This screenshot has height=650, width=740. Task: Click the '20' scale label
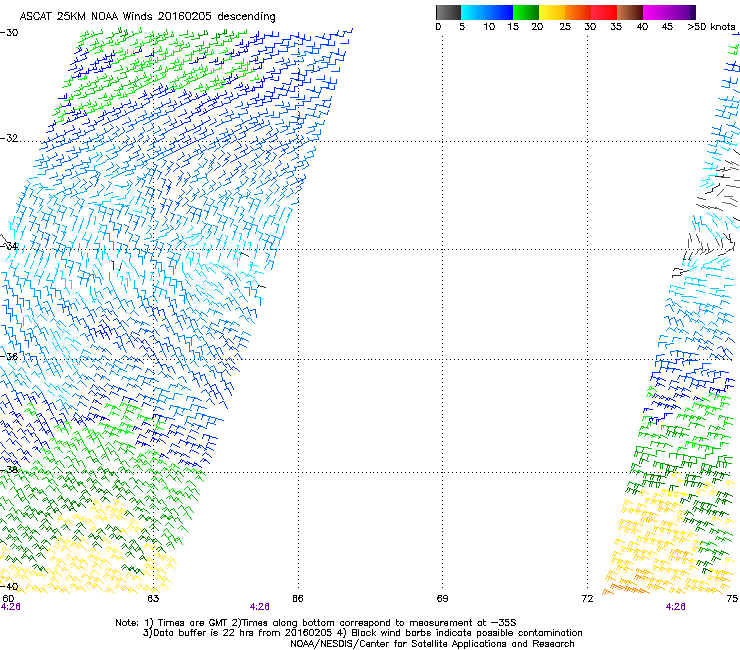coord(537,27)
